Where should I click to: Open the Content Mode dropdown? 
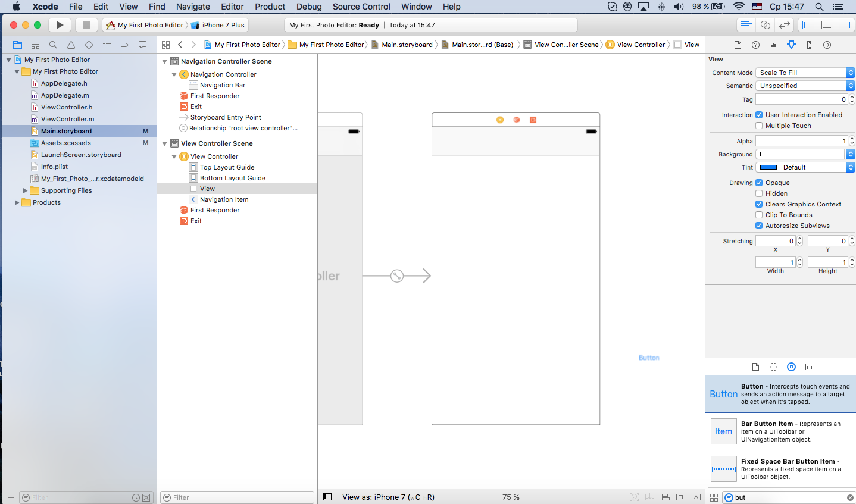pos(805,73)
